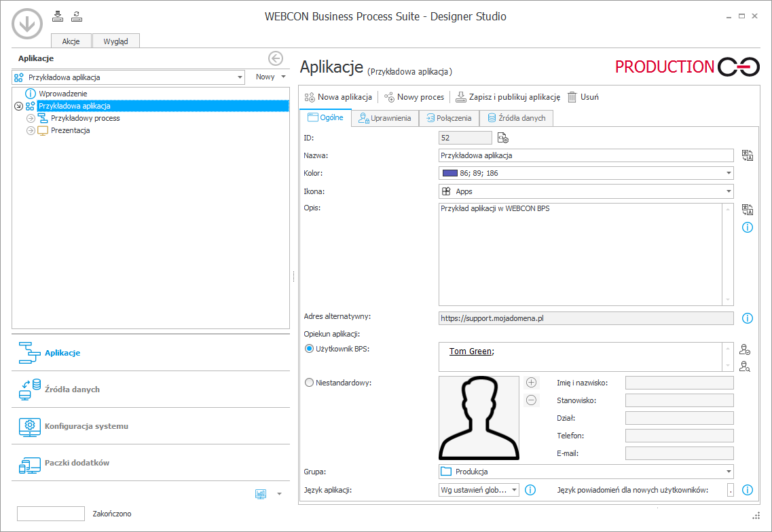
Task: Show info for Język aplikacji
Action: (530, 490)
